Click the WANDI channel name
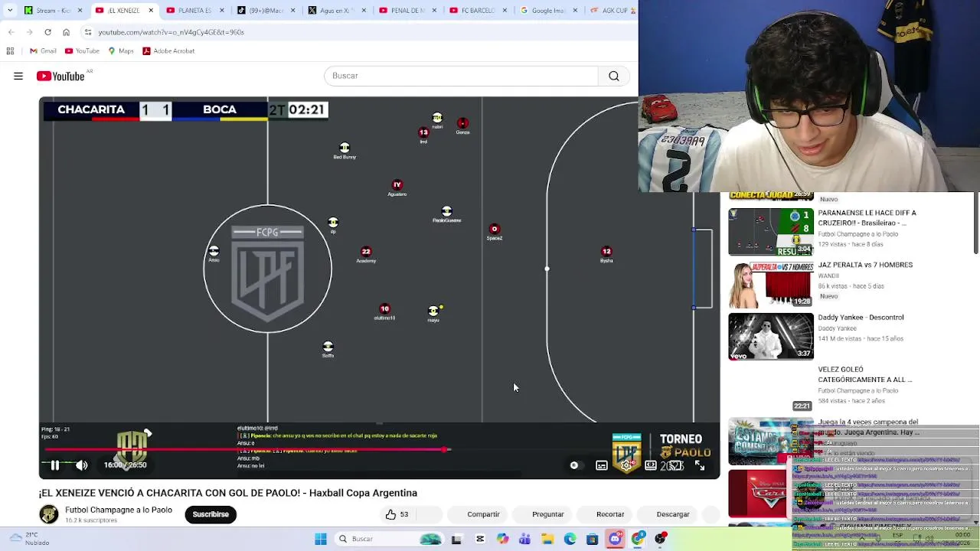The height and width of the screenshot is (551, 980). click(828, 276)
